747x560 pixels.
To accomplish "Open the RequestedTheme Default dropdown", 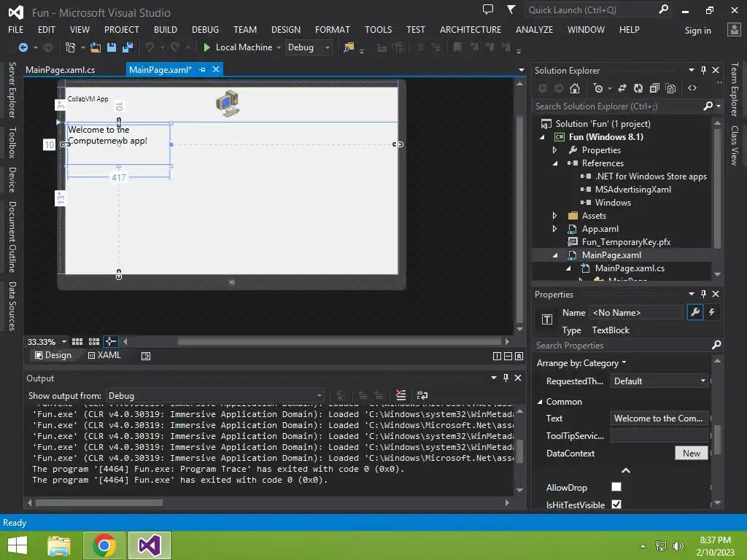I will 659,381.
